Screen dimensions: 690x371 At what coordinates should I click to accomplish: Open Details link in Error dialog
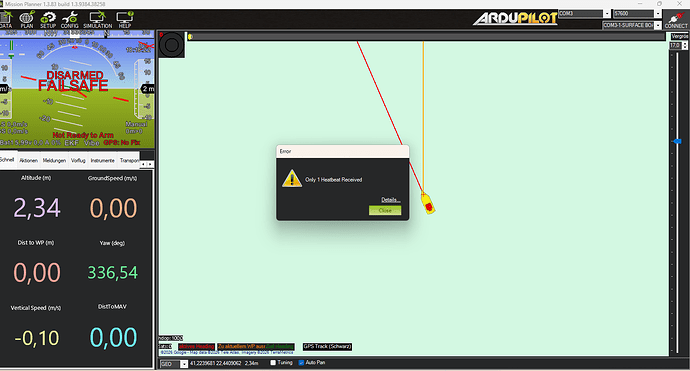(390, 200)
